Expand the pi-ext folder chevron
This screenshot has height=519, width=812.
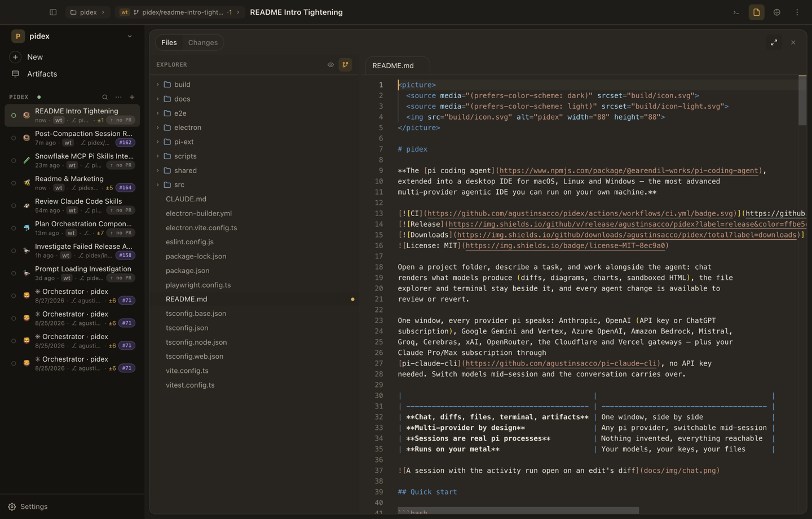tap(158, 142)
